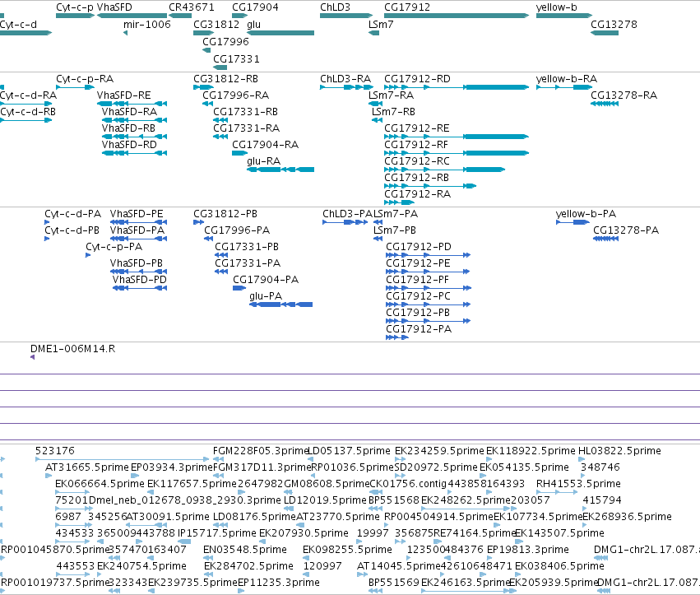Click the Cyt-c-p-PA protein label
Viewport: 700px width, 595px height.
pos(114,247)
